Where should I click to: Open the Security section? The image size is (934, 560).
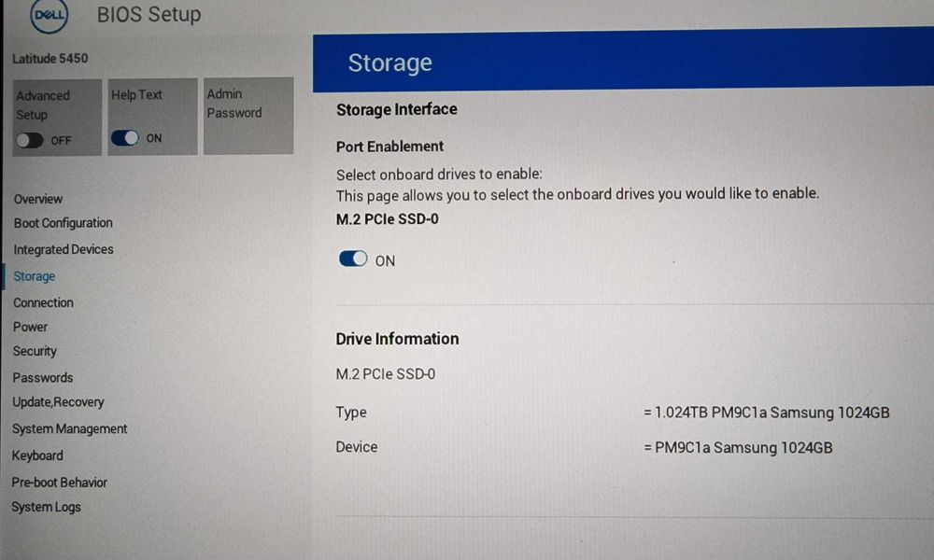pyautogui.click(x=35, y=351)
